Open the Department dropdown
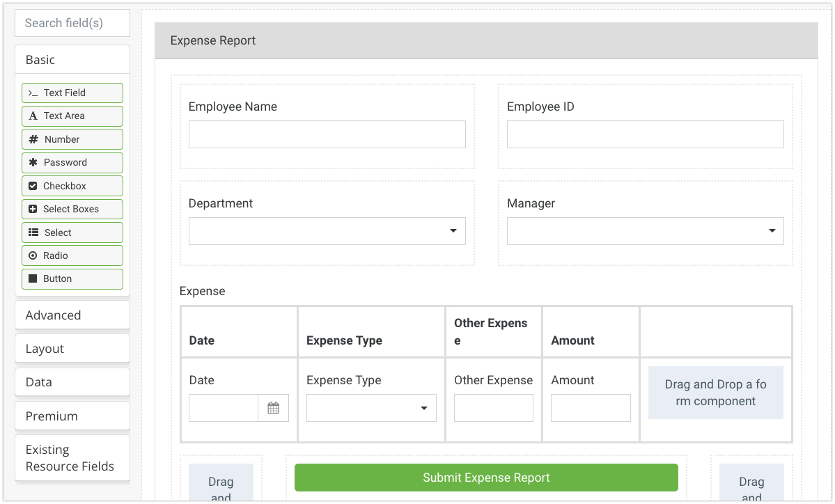 (x=327, y=231)
